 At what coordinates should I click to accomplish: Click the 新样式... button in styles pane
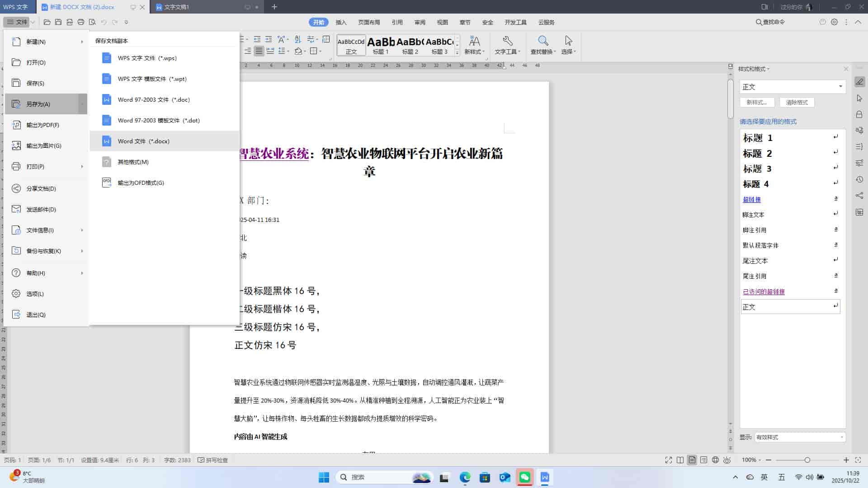[x=757, y=103]
